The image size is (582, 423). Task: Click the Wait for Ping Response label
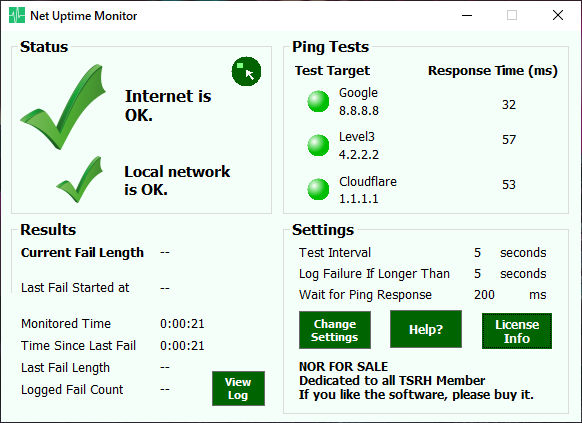365,295
